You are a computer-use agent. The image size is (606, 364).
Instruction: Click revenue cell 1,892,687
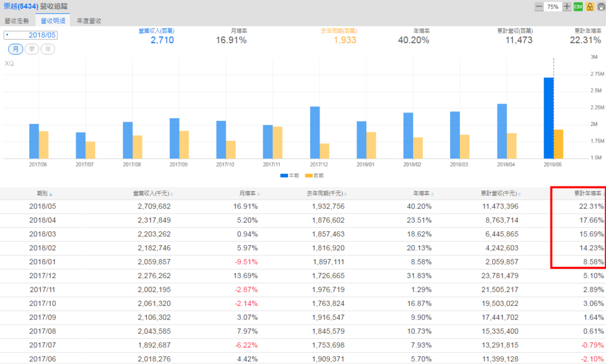(x=154, y=346)
